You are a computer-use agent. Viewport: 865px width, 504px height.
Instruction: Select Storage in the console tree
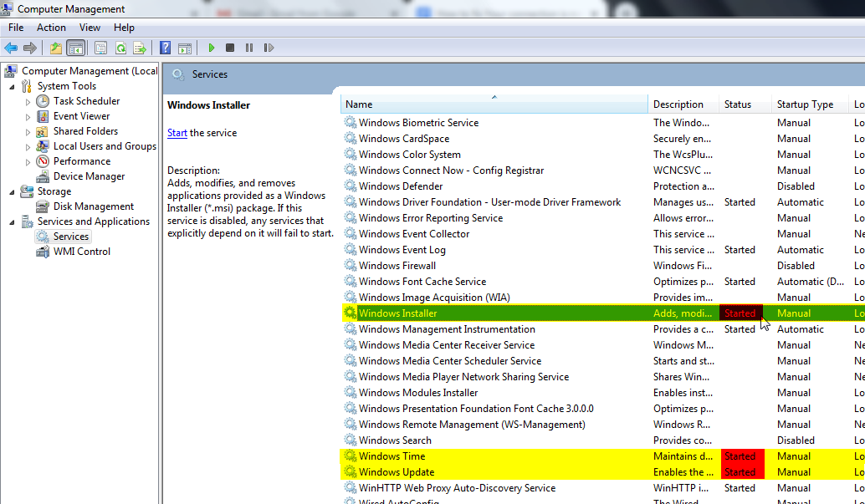click(x=54, y=191)
